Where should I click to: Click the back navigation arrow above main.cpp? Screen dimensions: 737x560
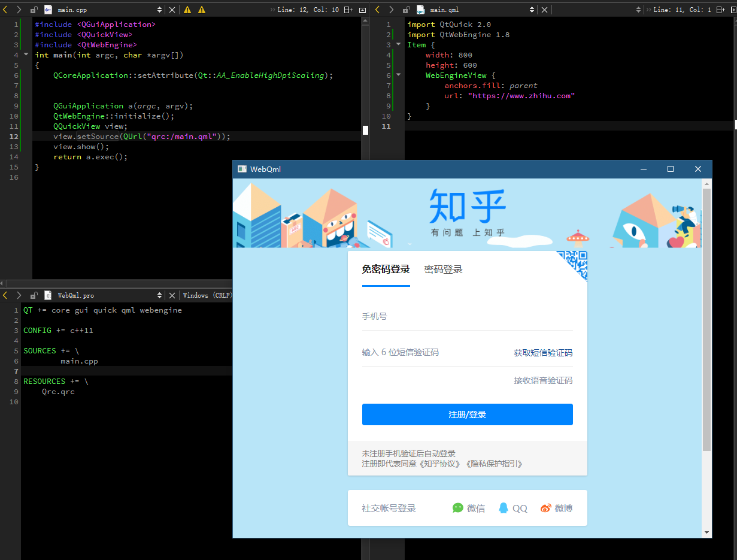(x=5, y=10)
